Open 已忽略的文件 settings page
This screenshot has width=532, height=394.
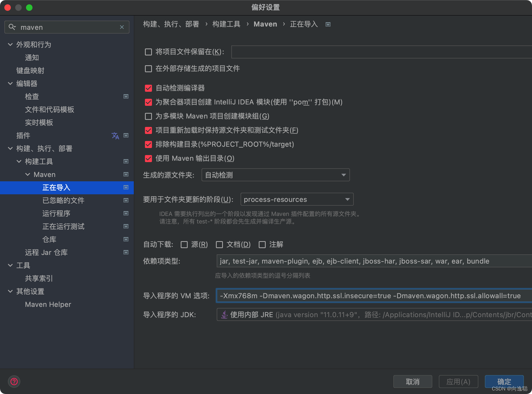pyautogui.click(x=63, y=200)
